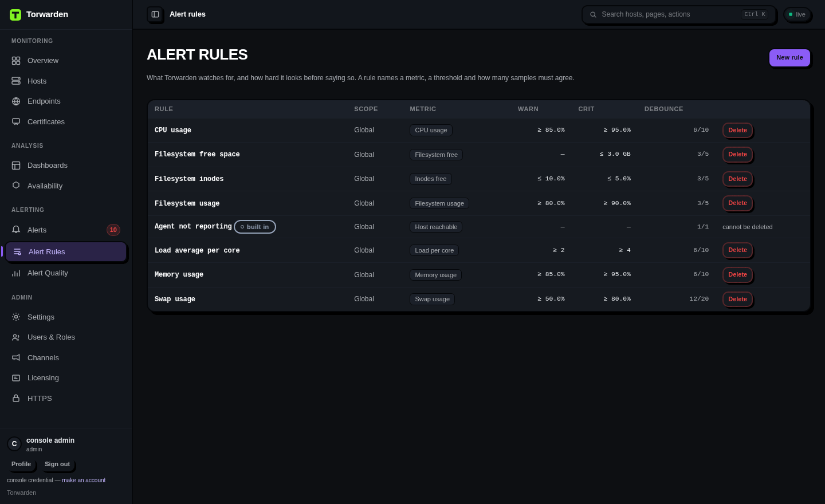Click the live status indicator
This screenshot has width=825, height=504.
tap(797, 15)
